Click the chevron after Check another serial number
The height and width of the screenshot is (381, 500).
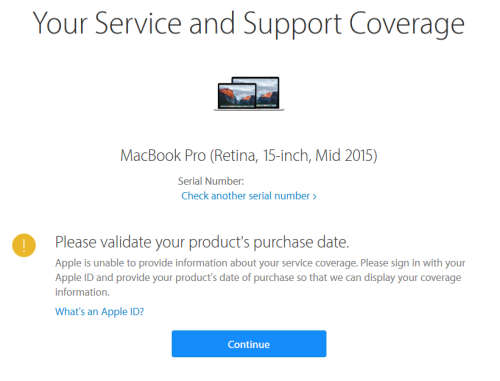(314, 197)
